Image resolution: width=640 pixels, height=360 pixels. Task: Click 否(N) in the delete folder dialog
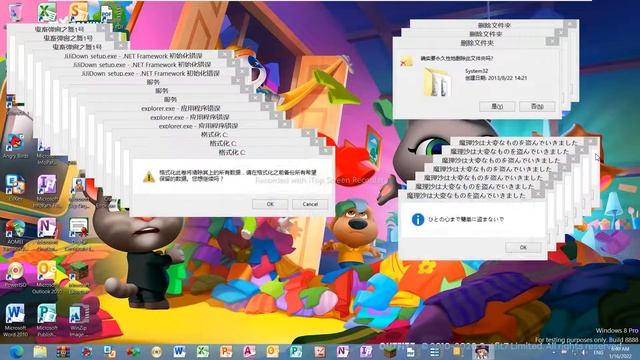point(537,107)
